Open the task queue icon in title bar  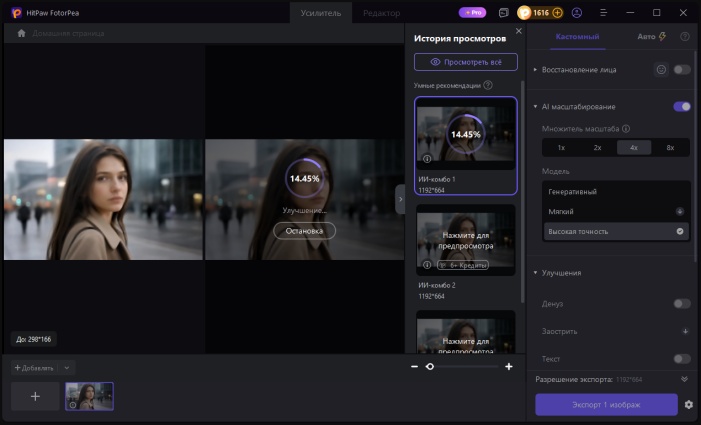[x=503, y=13]
